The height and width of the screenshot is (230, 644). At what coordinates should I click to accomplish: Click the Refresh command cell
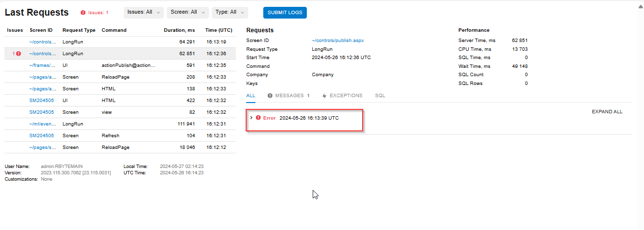pyautogui.click(x=111, y=136)
